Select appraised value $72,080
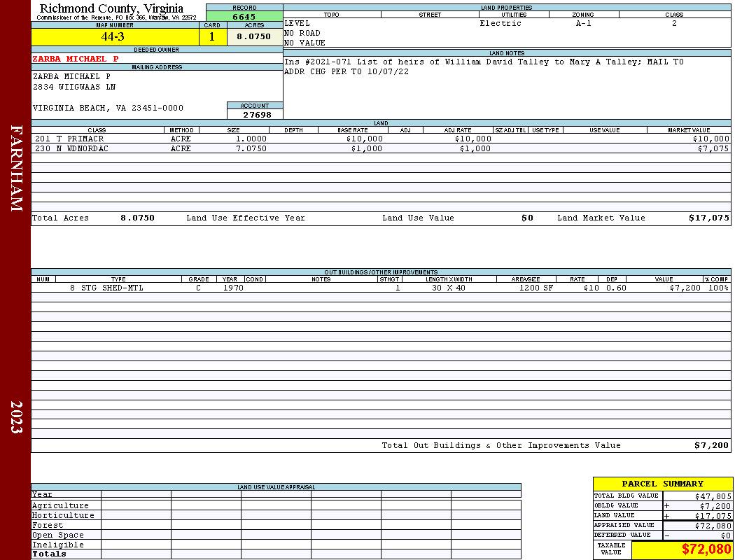 click(713, 526)
